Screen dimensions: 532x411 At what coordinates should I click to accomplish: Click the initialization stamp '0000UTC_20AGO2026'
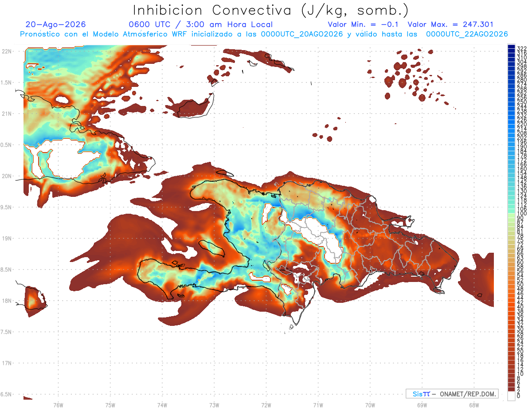[x=302, y=34]
